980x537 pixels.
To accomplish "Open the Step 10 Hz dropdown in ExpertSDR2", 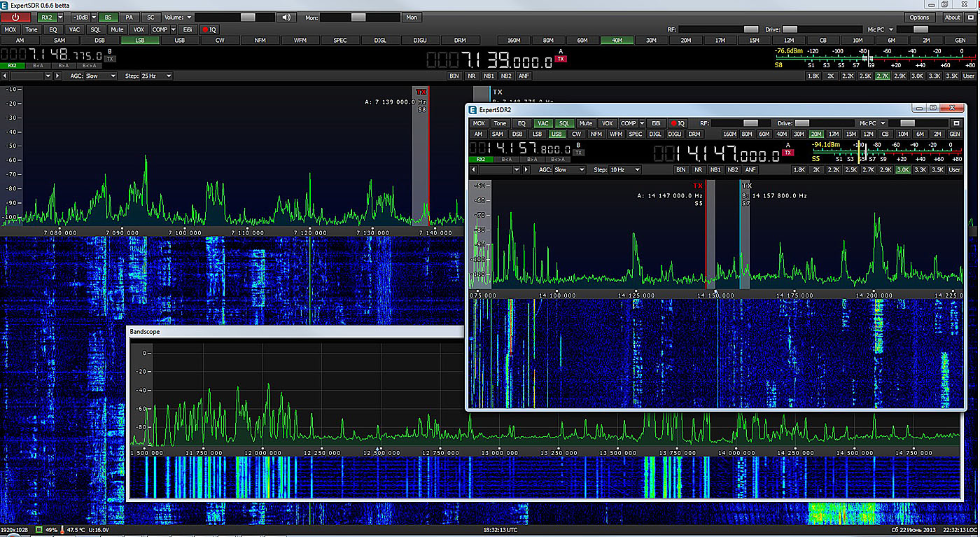I will [x=624, y=169].
